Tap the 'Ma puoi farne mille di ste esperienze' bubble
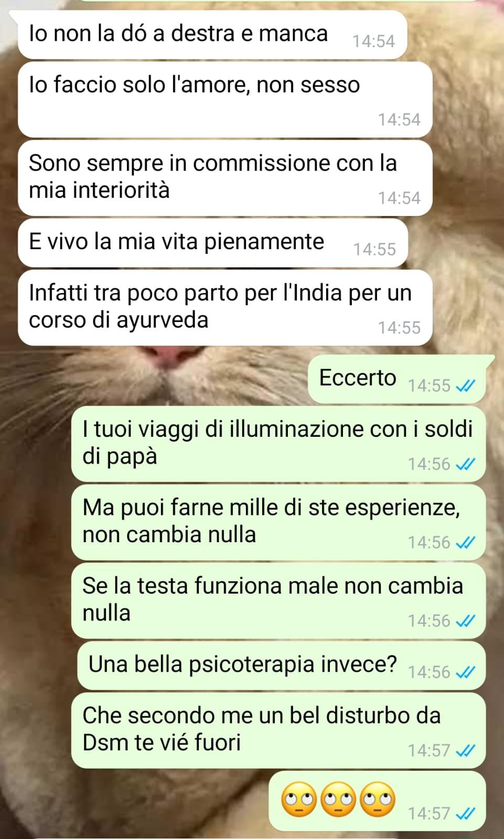 point(278,522)
